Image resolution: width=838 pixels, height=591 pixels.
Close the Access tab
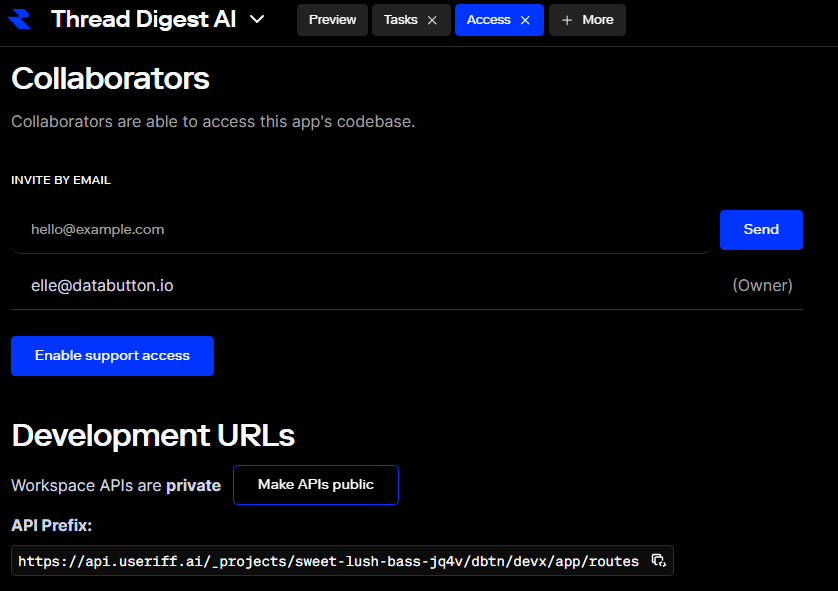[525, 20]
